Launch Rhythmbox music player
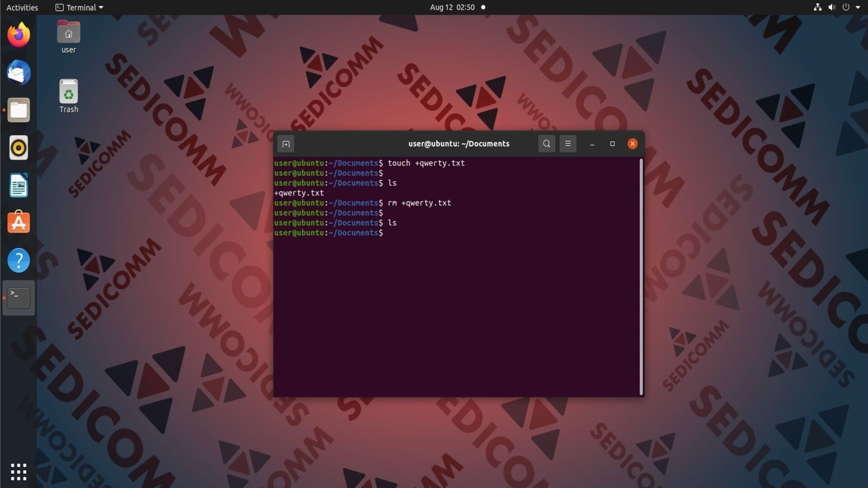The width and height of the screenshot is (868, 488). 19,148
